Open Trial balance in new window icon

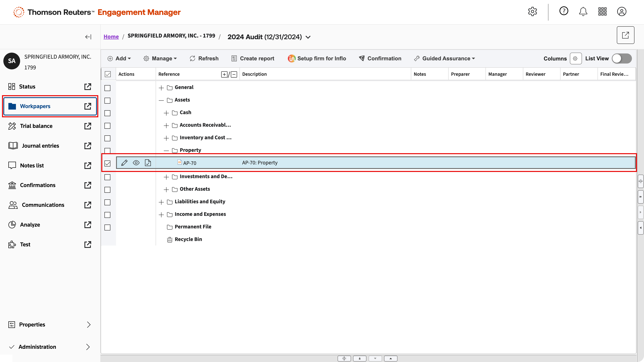88,126
